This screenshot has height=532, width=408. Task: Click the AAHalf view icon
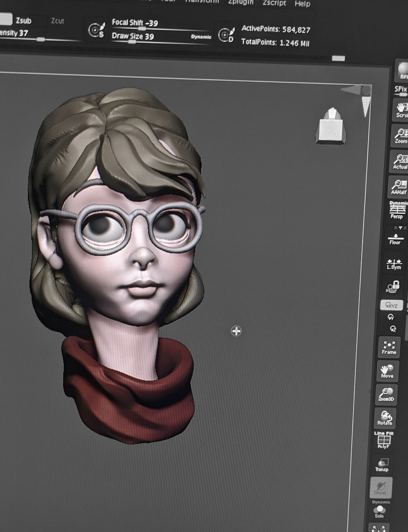pyautogui.click(x=398, y=187)
